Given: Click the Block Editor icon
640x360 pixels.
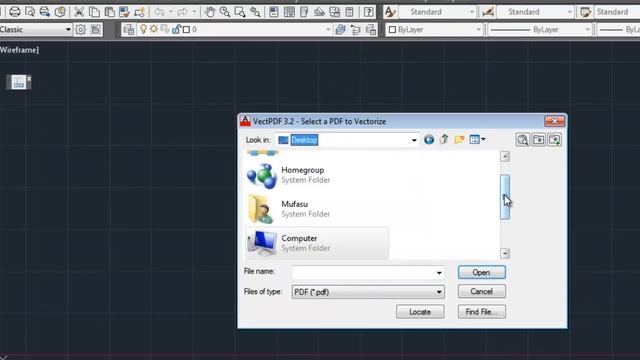Looking at the screenshot, I should point(139,12).
